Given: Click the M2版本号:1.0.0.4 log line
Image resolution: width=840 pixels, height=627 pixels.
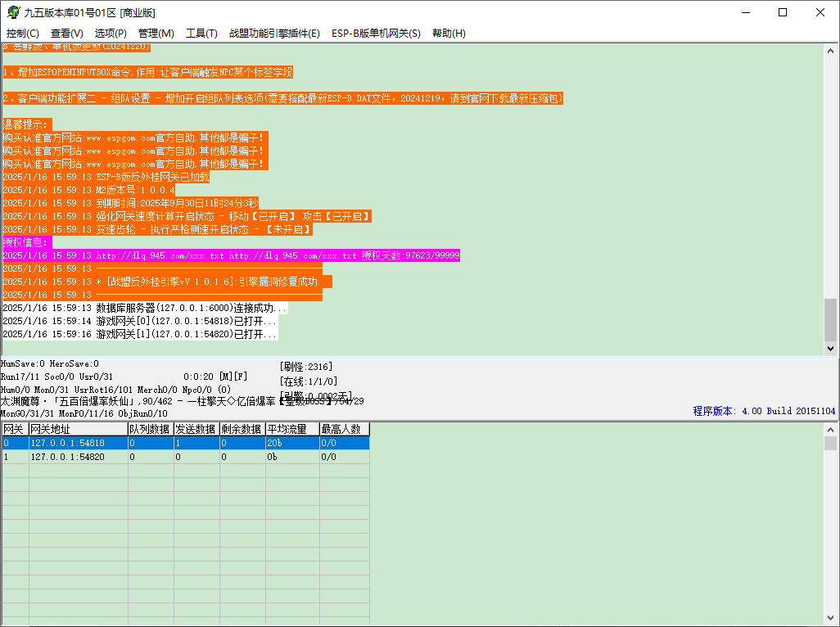Looking at the screenshot, I should pyautogui.click(x=89, y=190).
